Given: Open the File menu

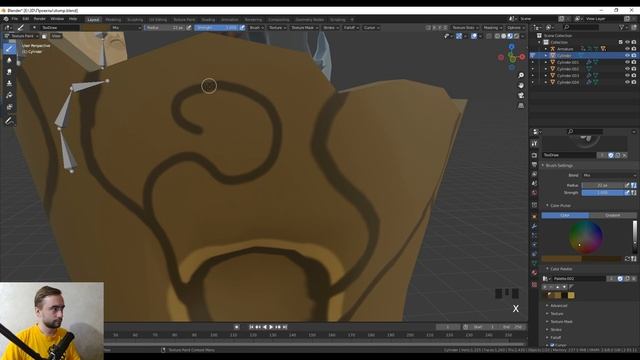Looking at the screenshot, I should coord(15,19).
